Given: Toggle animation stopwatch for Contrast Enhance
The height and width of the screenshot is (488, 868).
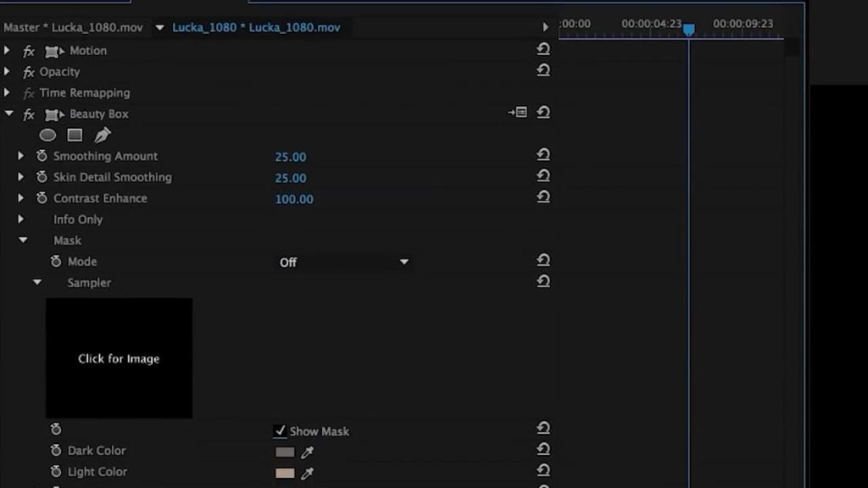Looking at the screenshot, I should pyautogui.click(x=42, y=198).
